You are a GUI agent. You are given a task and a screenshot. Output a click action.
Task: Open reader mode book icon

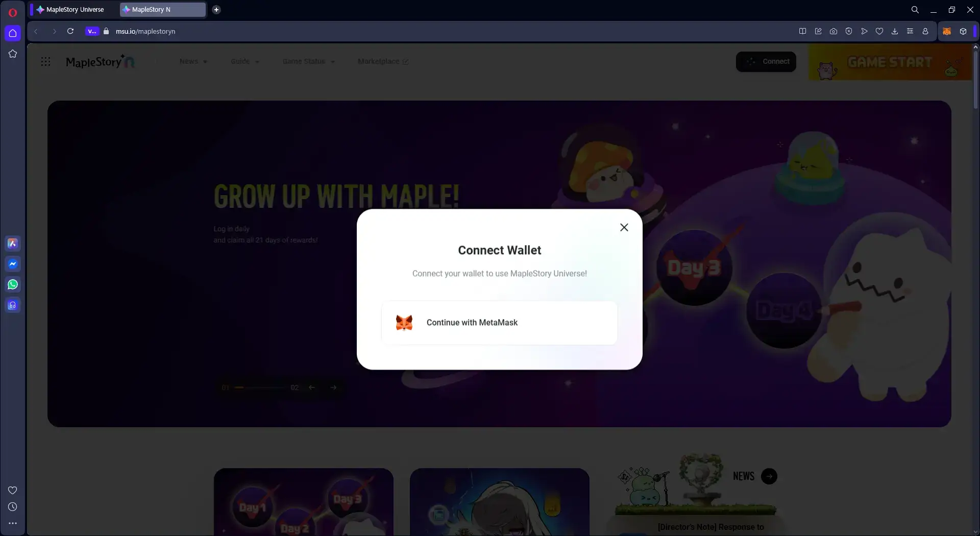coord(802,31)
